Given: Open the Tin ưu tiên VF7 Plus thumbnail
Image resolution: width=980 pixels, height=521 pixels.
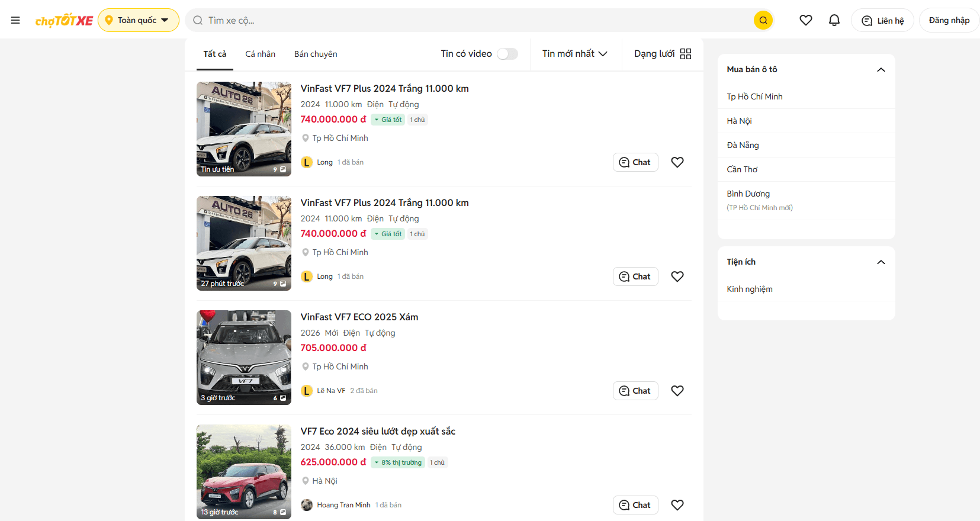Looking at the screenshot, I should click(244, 129).
